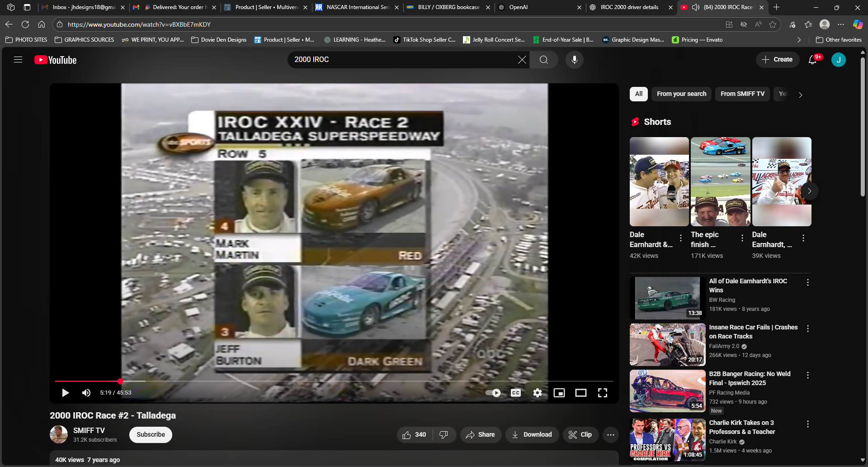
Task: Open video settings gear
Action: 537,393
